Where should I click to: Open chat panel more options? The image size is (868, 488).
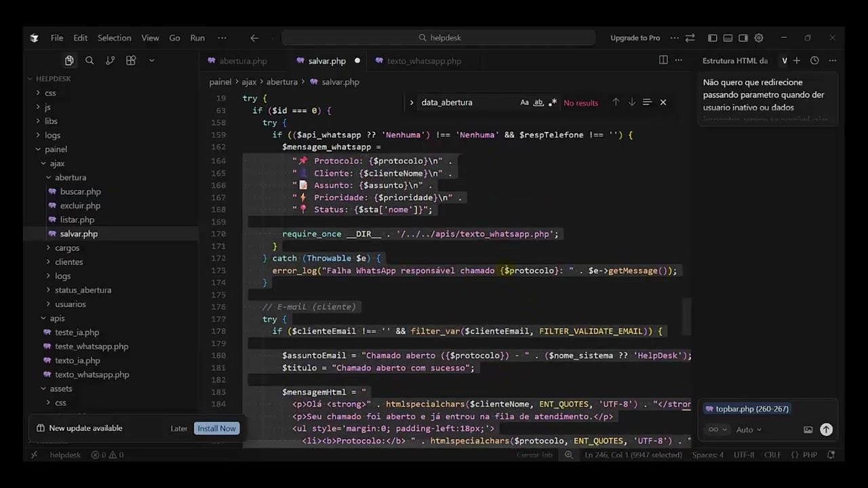click(832, 60)
